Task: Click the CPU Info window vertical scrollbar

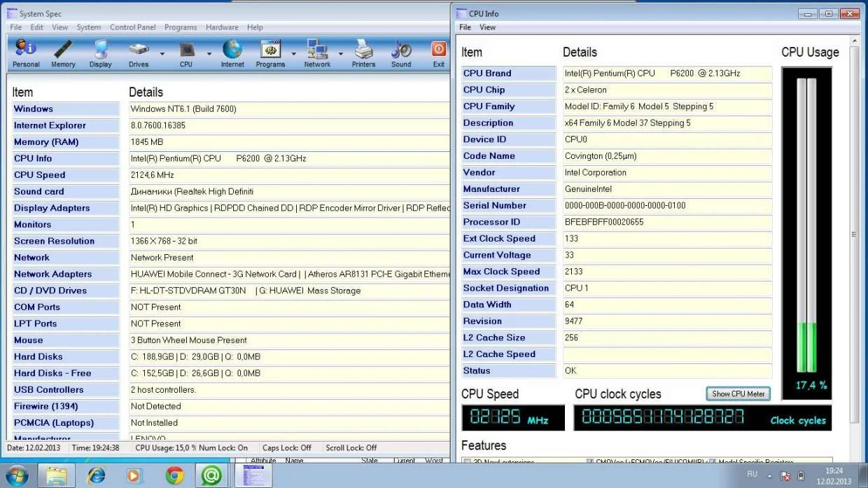Action: click(x=853, y=235)
